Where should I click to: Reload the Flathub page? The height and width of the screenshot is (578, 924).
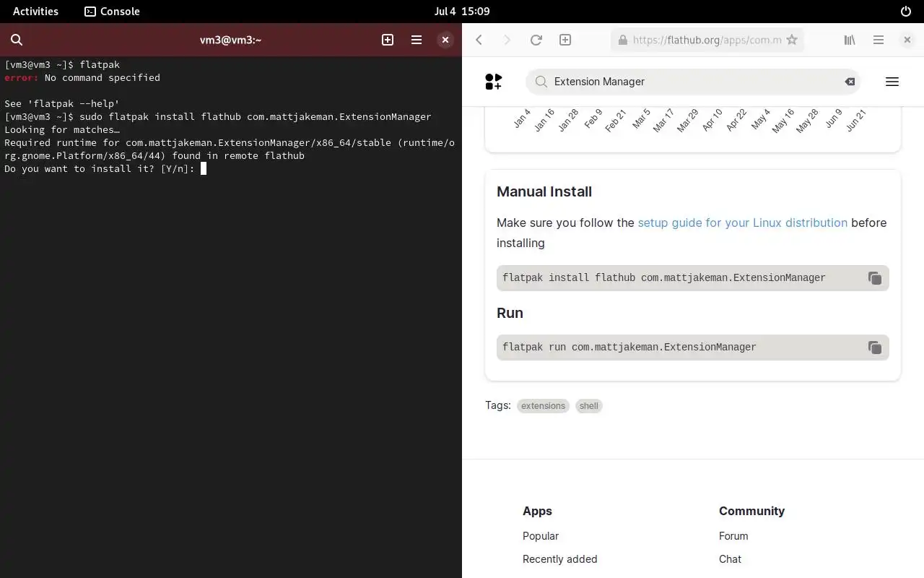click(x=536, y=40)
